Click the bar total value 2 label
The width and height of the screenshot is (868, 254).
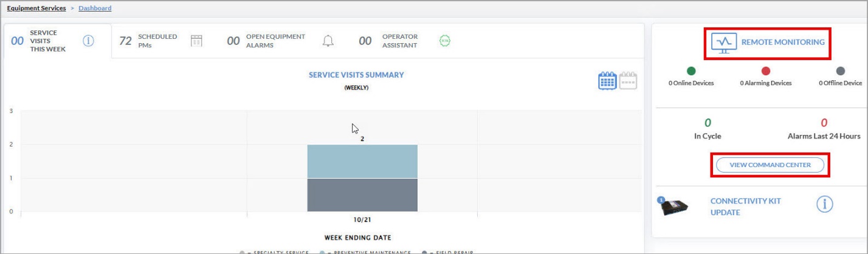(x=362, y=139)
